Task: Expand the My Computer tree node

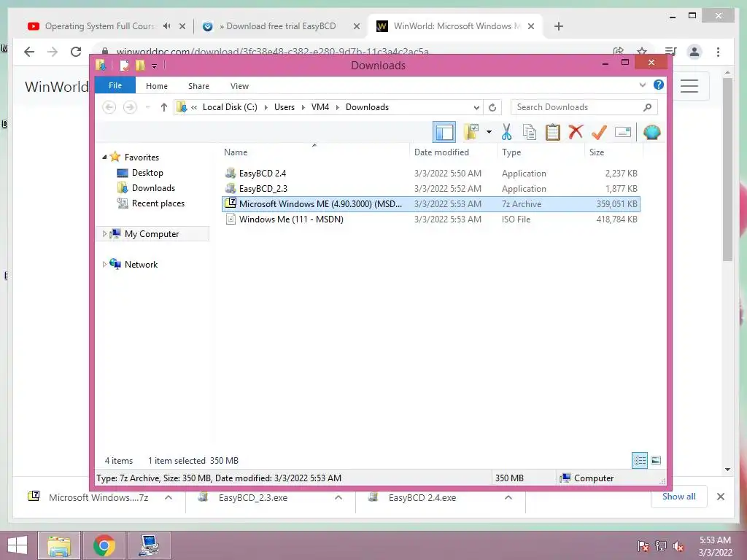Action: [x=104, y=234]
